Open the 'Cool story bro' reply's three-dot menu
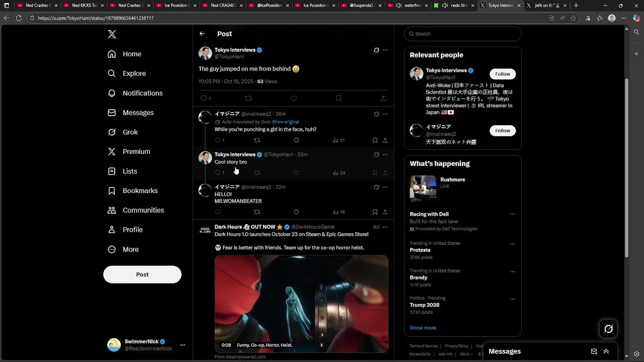Image resolution: width=644 pixels, height=362 pixels. [385, 155]
